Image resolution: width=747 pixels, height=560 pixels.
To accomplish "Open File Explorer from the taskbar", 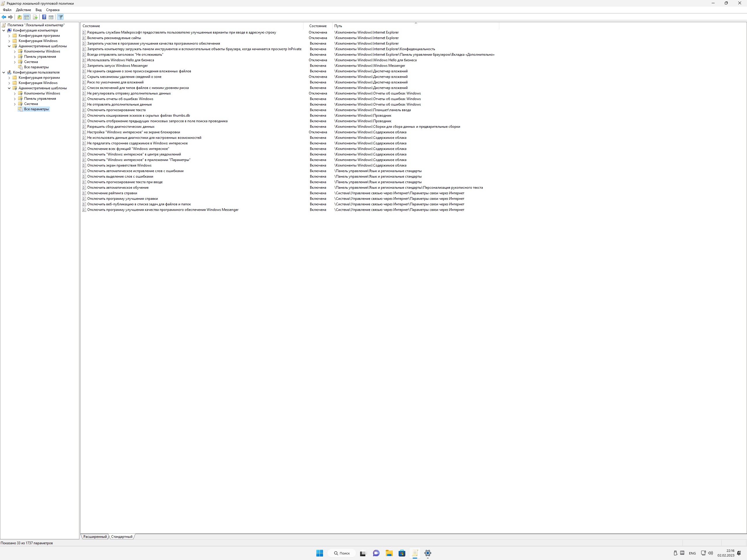I will [x=389, y=553].
